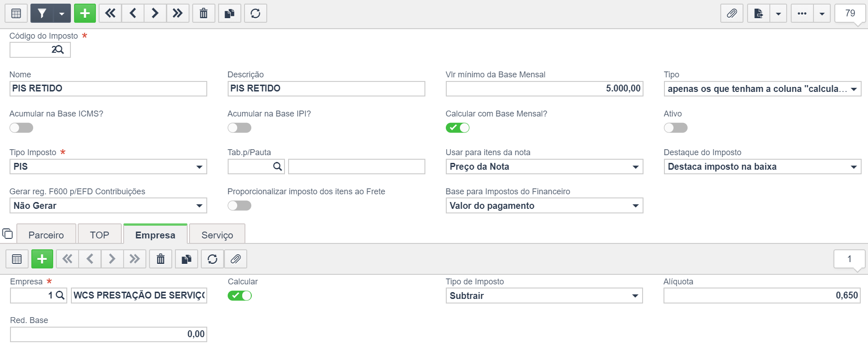Viewport: 868px width, 364px height.
Task: Disable Calcular com Base Mensal toggle
Action: tap(457, 128)
